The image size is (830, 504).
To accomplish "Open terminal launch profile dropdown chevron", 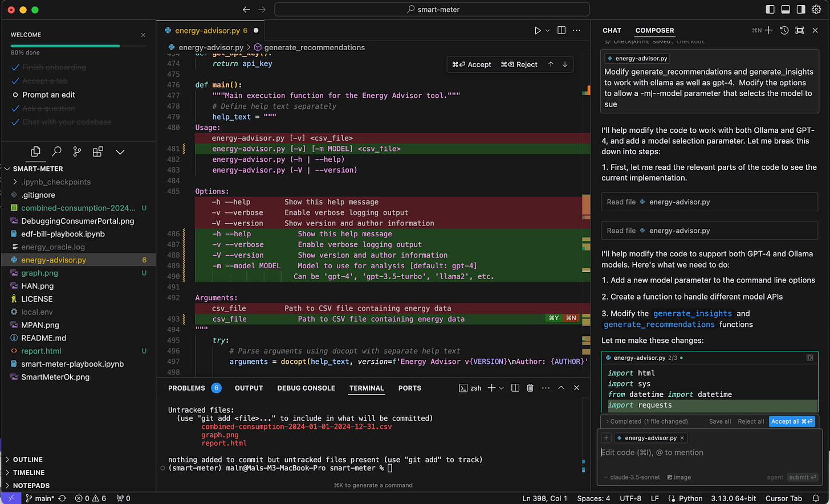I will (x=502, y=388).
